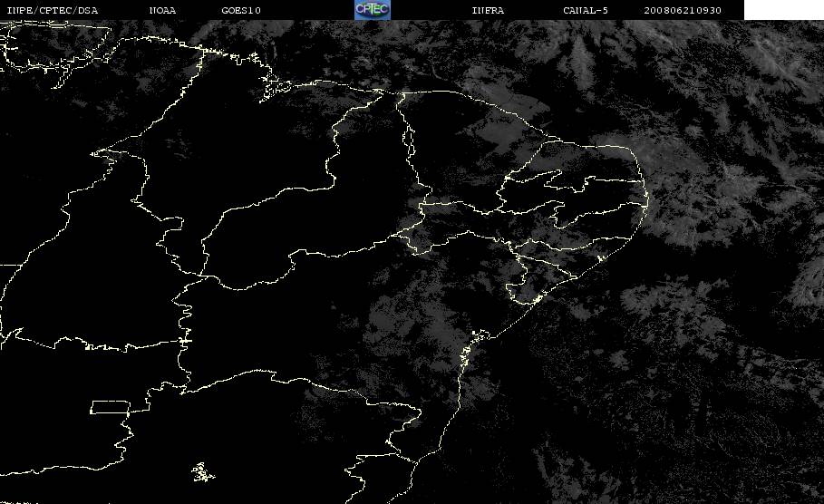Click the 'NOAA' label in header
The image size is (824, 504).
point(162,10)
